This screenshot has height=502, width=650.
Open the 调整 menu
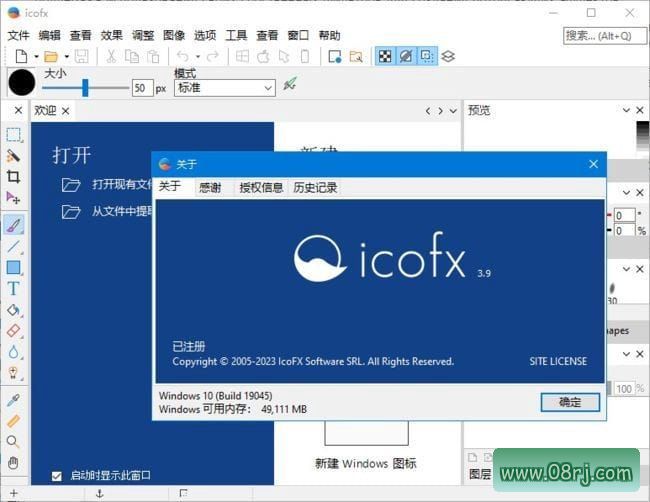tap(143, 36)
